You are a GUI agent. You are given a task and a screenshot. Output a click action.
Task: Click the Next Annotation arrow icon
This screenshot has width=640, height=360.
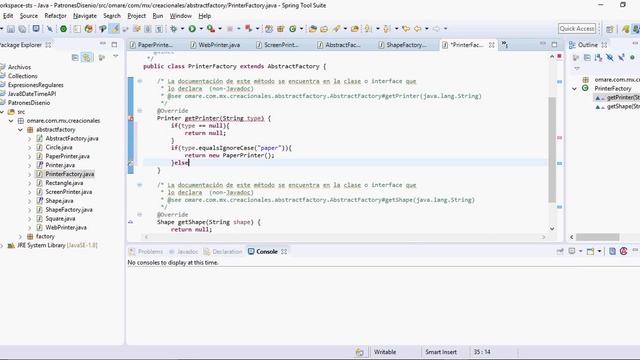tap(368, 29)
